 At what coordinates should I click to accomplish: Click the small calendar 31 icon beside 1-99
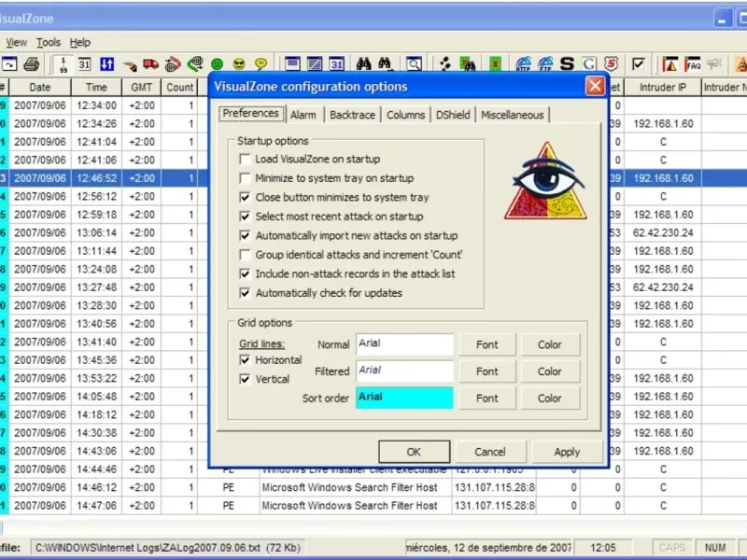[x=85, y=63]
